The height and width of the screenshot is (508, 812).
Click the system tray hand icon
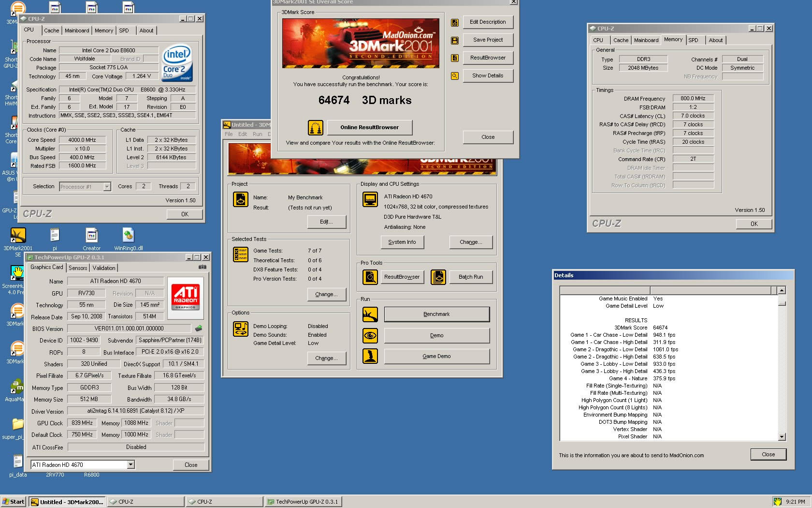point(777,502)
